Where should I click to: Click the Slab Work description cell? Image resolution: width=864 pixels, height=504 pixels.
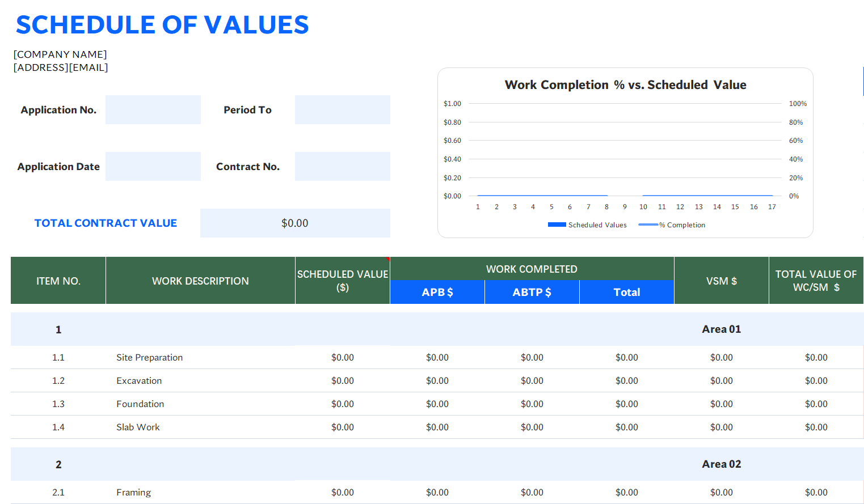pyautogui.click(x=200, y=427)
